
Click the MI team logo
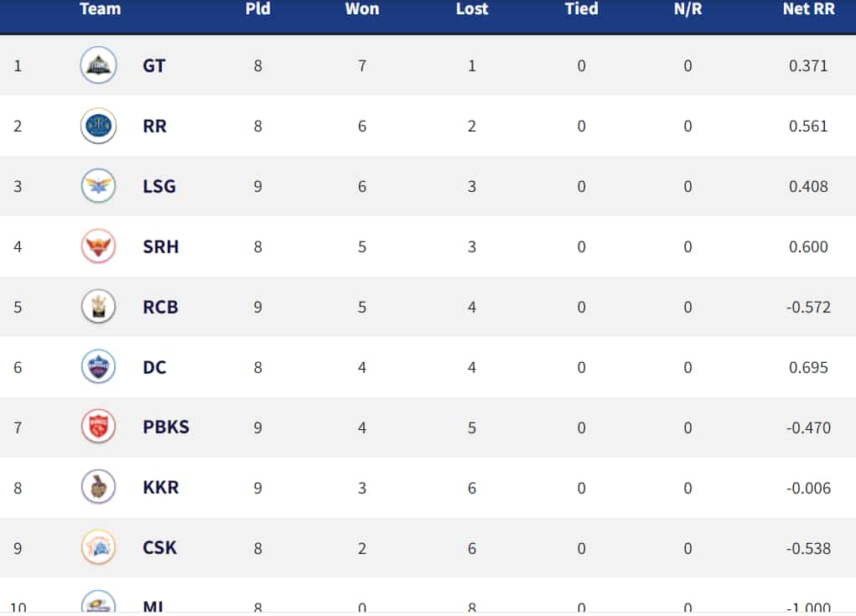click(98, 602)
